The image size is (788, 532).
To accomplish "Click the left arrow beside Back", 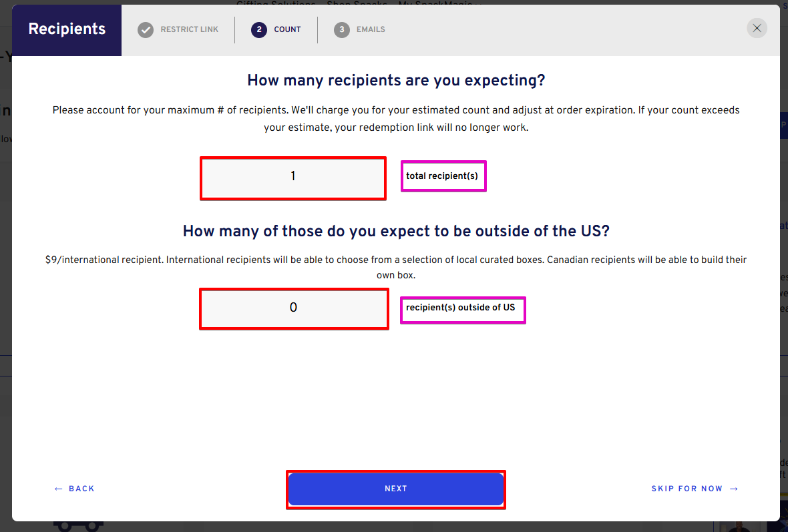I will [58, 489].
